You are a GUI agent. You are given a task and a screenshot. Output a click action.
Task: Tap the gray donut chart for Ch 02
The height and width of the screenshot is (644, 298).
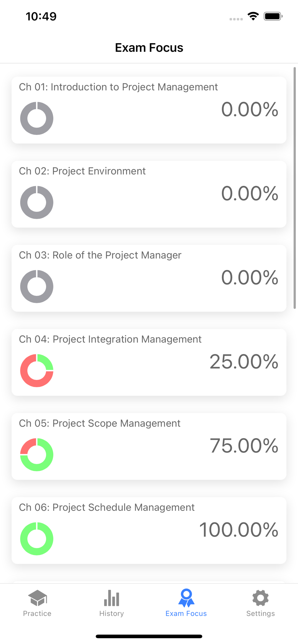[37, 202]
